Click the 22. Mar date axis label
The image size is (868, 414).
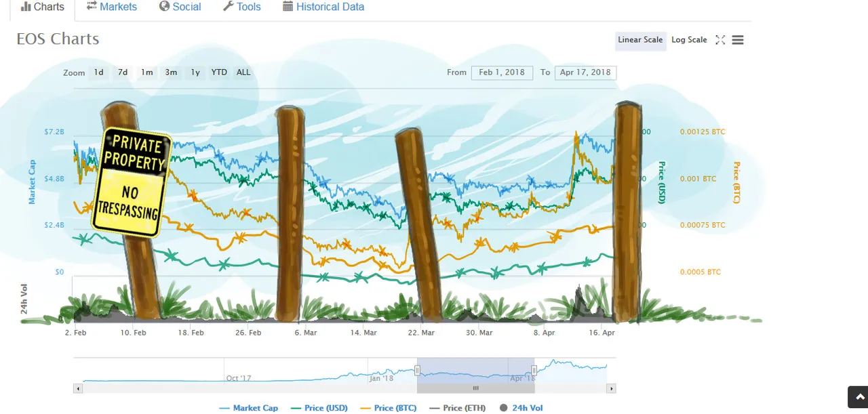(420, 333)
